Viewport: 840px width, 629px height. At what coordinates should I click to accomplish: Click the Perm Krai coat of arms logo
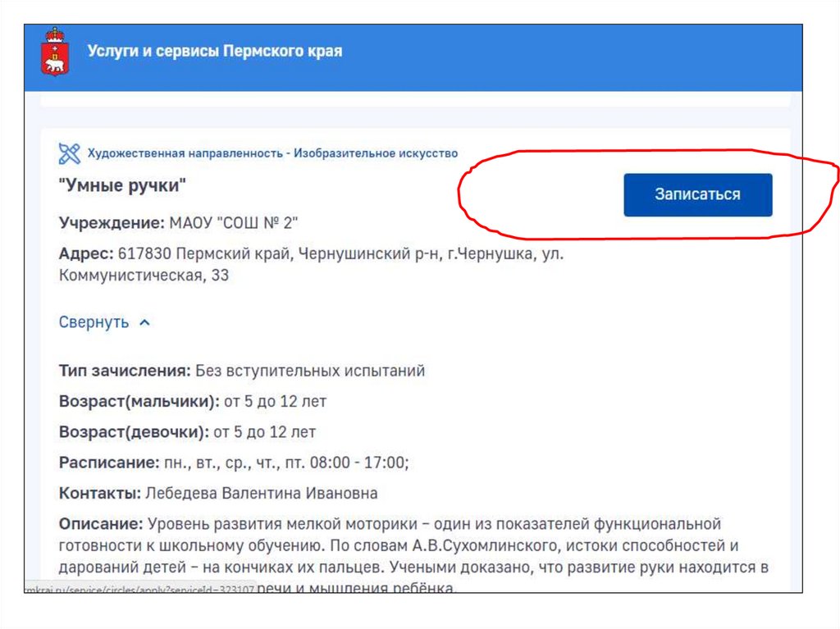56,51
